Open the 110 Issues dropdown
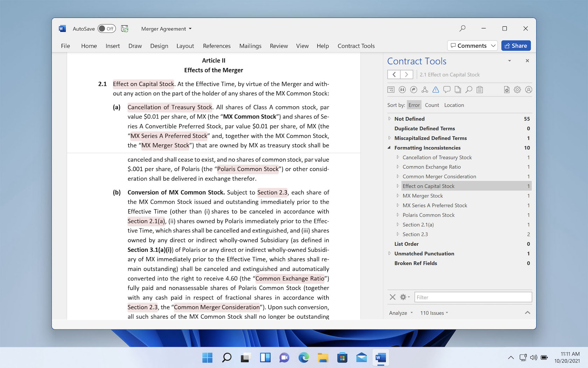The image size is (588, 368). click(434, 313)
